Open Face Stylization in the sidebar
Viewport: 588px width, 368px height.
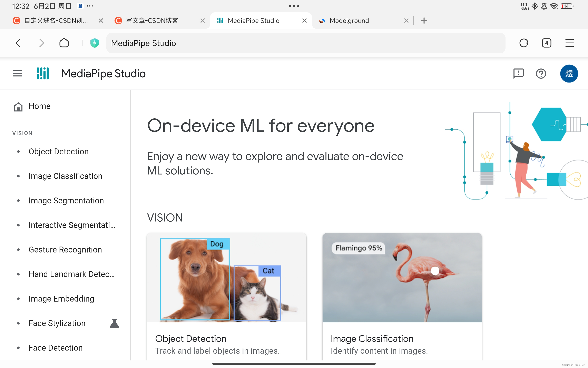pos(57,323)
